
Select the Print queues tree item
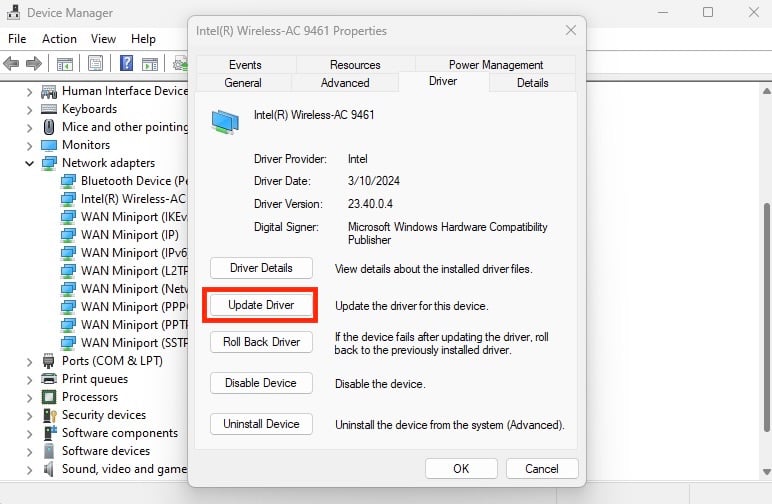tap(95, 379)
